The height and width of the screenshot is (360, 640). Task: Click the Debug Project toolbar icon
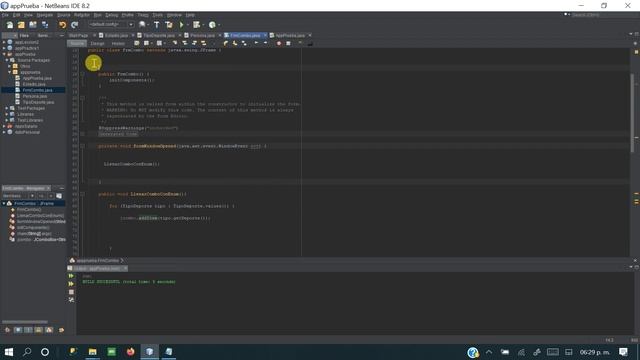196,25
